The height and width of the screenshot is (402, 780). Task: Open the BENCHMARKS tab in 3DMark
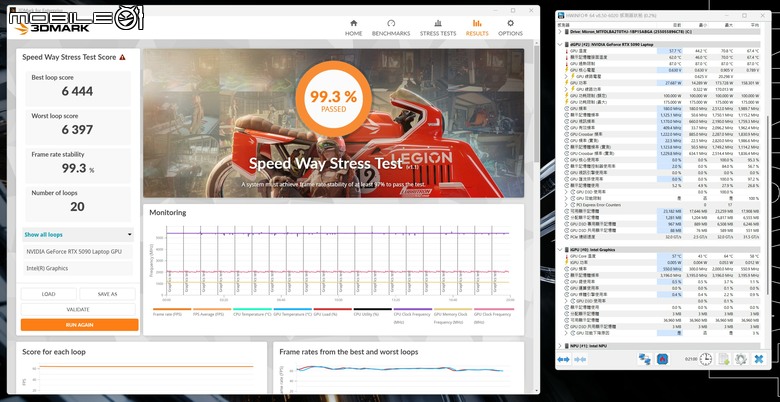[x=391, y=28]
